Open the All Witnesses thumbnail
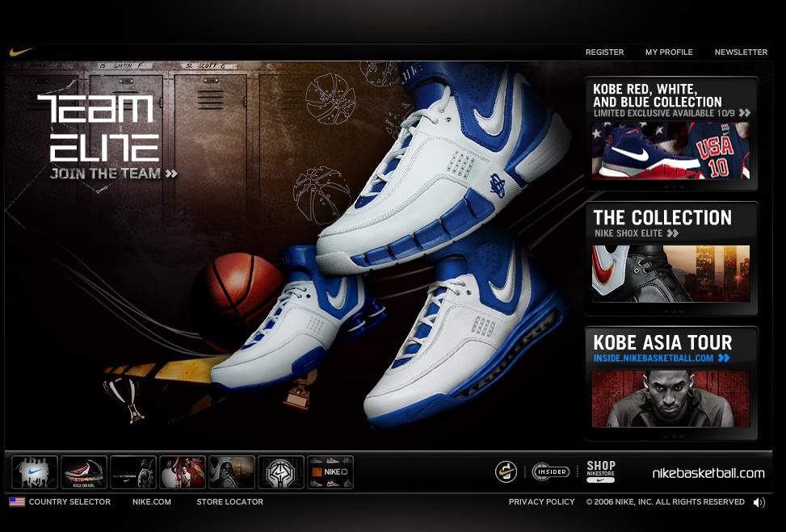 [x=132, y=472]
